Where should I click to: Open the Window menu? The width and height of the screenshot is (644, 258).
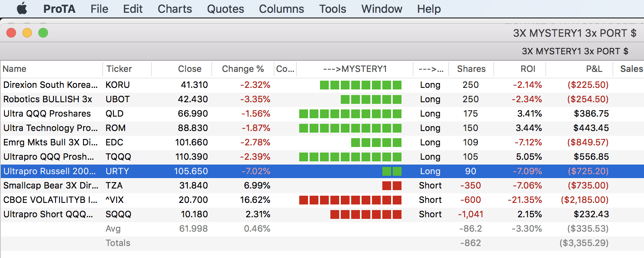point(382,9)
